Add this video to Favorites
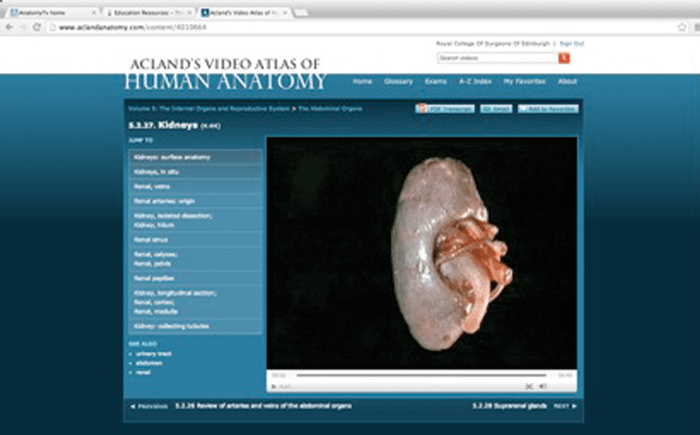This screenshot has height=435, width=700. tap(547, 108)
